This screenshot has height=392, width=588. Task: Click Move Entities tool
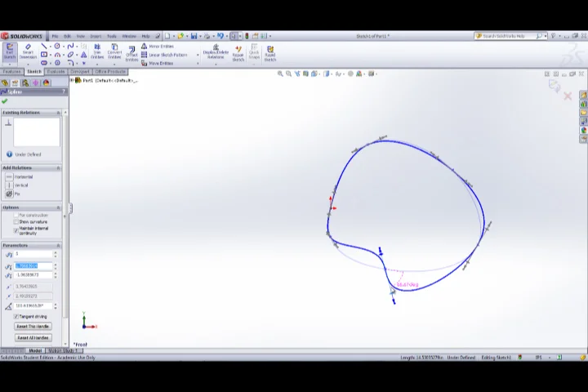click(157, 64)
